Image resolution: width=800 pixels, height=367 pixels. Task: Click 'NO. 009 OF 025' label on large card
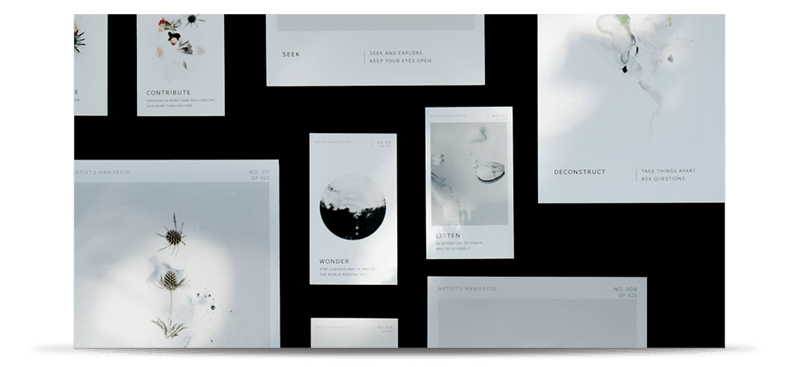tap(625, 292)
